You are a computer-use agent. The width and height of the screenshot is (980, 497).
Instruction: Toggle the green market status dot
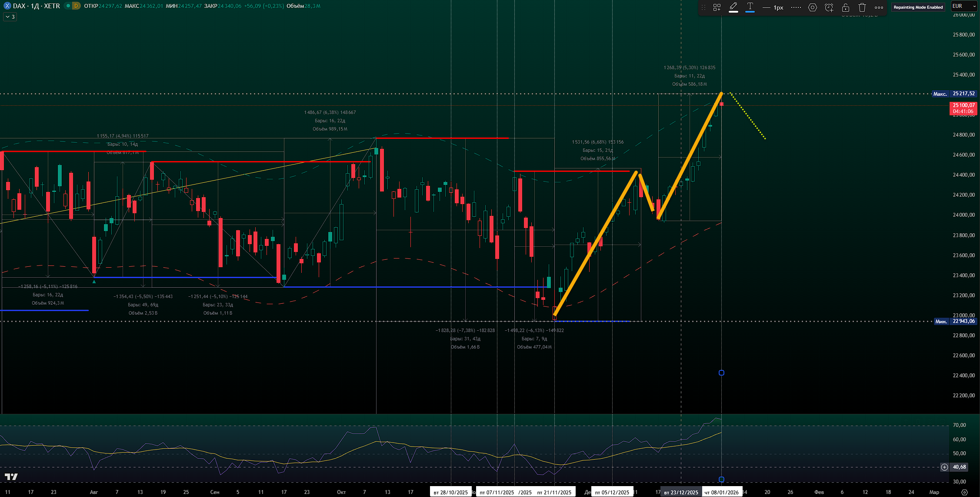(x=68, y=6)
